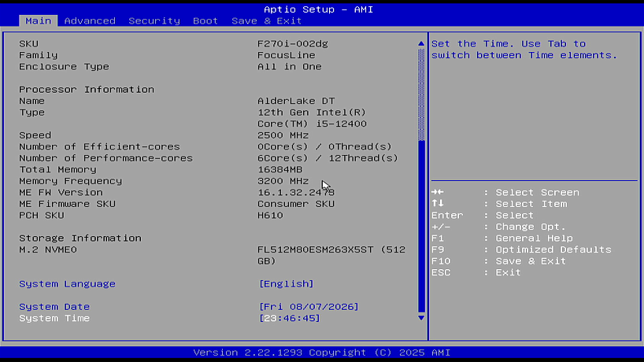Screen dimensions: 644x362
Task: Click the Processor Information heading
Action: click(x=87, y=90)
